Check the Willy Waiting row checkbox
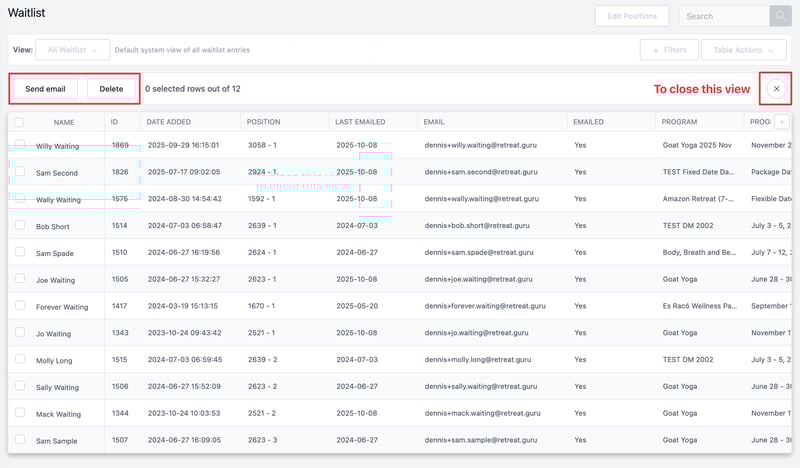The height and width of the screenshot is (468, 800). click(20, 144)
